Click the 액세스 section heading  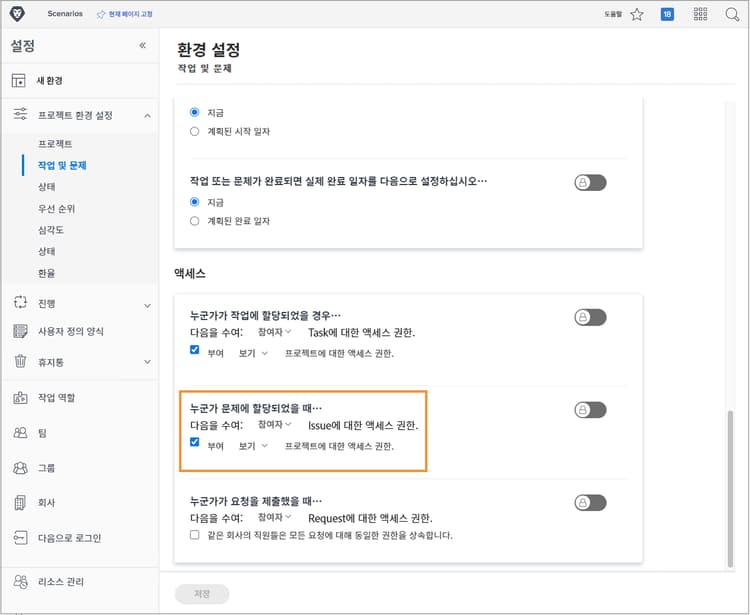coord(190,274)
